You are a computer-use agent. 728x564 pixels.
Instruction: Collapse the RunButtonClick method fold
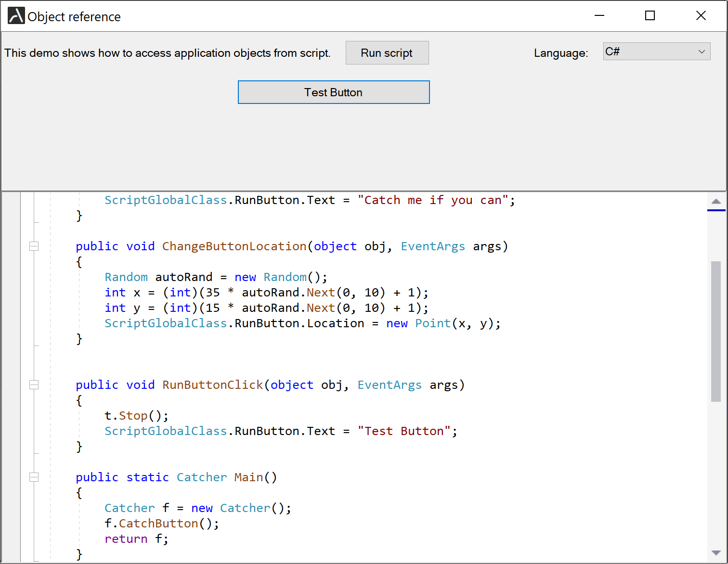[34, 385]
